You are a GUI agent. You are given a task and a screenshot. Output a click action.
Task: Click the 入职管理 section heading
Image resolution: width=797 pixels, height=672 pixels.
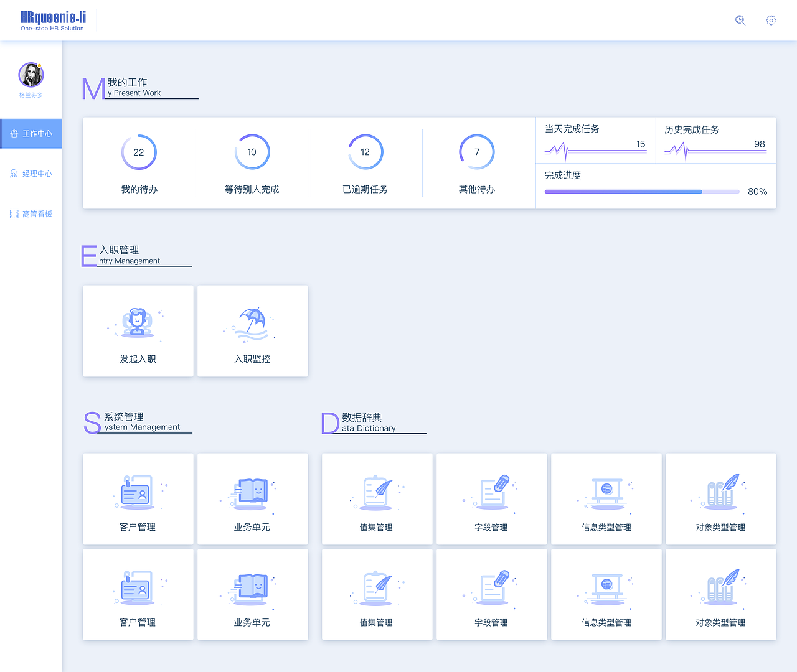pos(120,250)
